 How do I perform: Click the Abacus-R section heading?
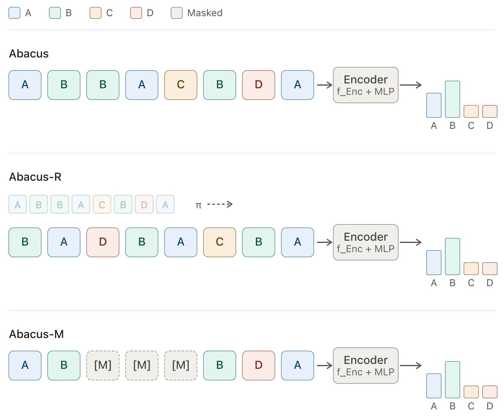coord(35,177)
